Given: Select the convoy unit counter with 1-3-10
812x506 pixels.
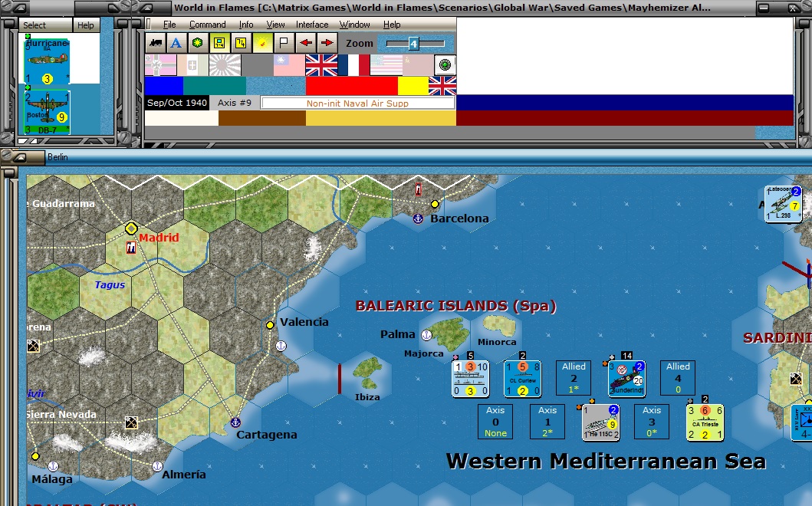Looking at the screenshot, I should point(470,379).
